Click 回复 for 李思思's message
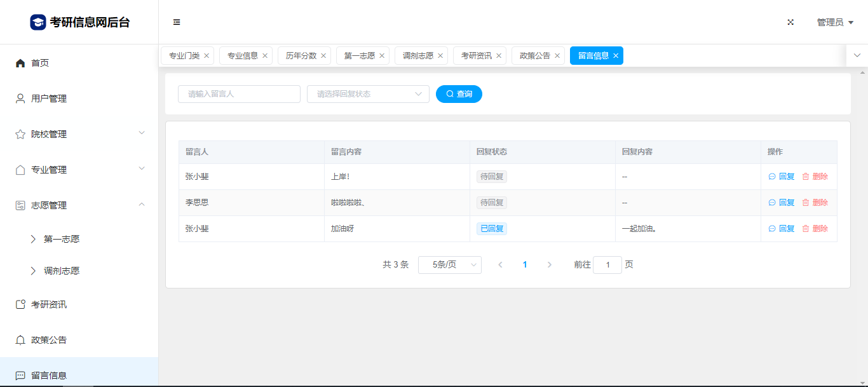This screenshot has height=387, width=868. pos(782,203)
